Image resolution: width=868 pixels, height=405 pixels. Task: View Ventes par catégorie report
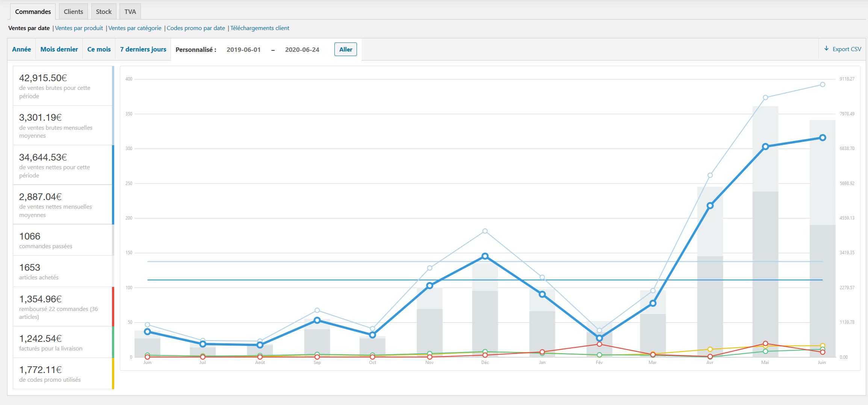pyautogui.click(x=135, y=28)
